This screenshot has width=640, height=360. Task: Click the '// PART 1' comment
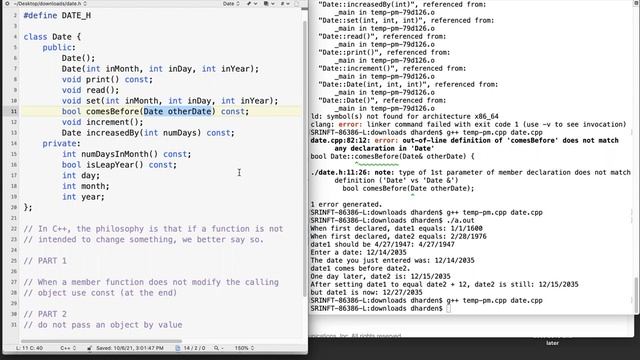45,260
